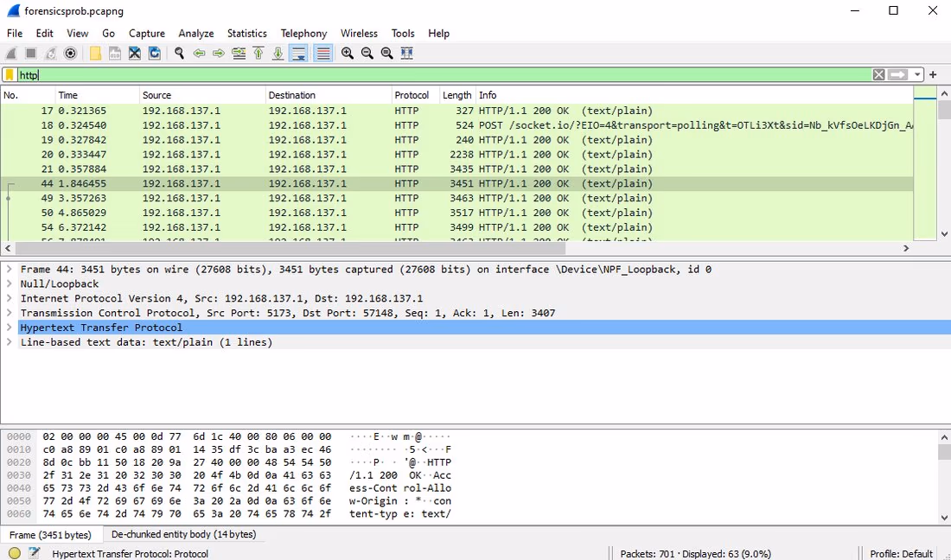Image resolution: width=951 pixels, height=560 pixels.
Task: Sort packets by Time column header
Action: [97, 95]
